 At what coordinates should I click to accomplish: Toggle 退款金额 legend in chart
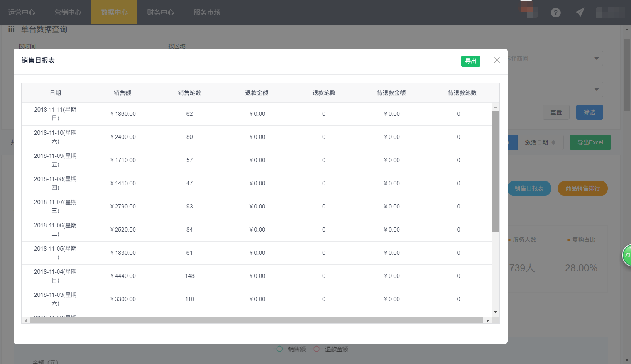point(329,349)
